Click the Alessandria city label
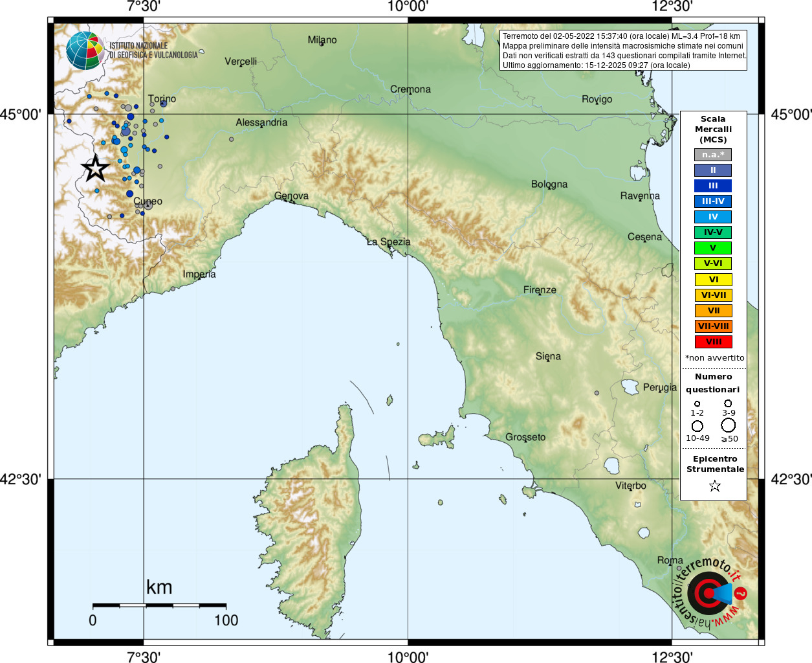The width and height of the screenshot is (812, 663). coord(261,122)
